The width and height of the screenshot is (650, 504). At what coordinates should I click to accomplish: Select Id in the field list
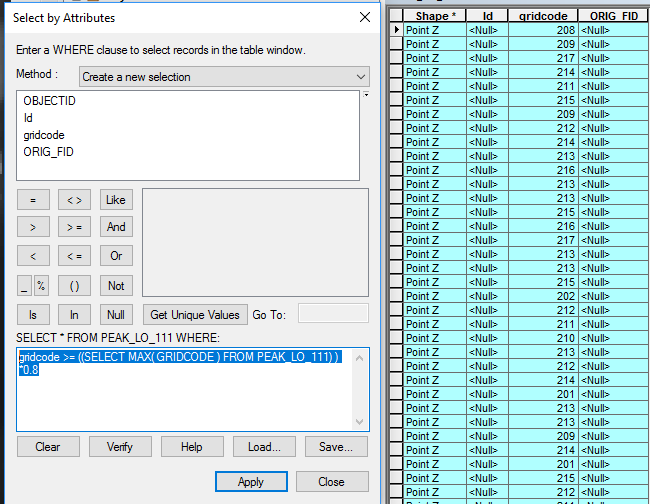point(28,118)
